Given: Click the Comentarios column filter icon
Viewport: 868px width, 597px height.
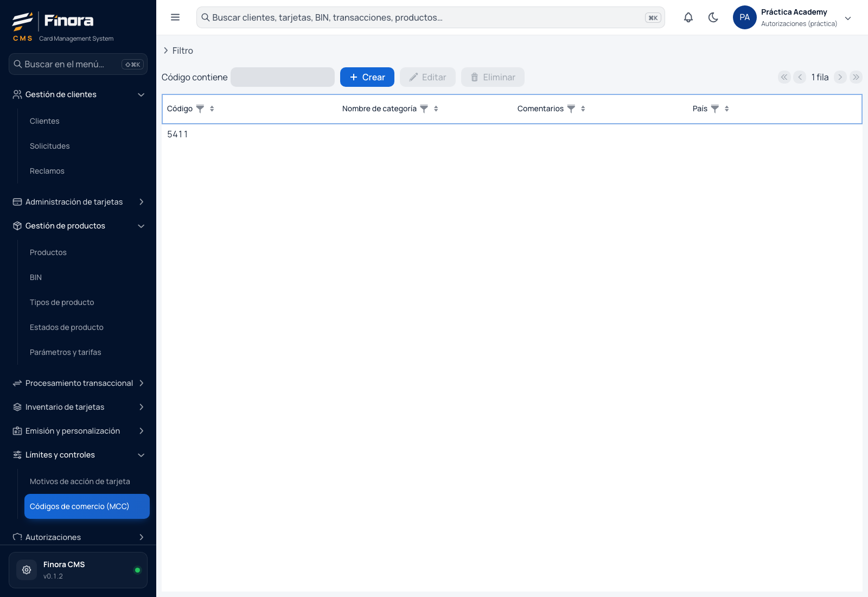Looking at the screenshot, I should [x=571, y=109].
